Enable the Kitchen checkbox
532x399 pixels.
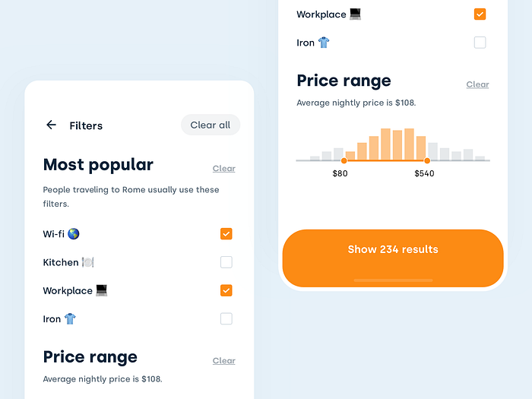coord(226,262)
